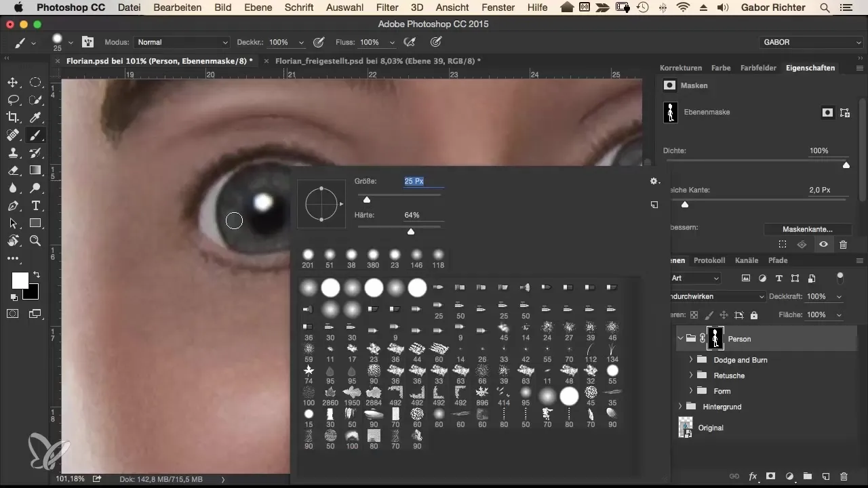Select the Crop tool

click(x=13, y=118)
